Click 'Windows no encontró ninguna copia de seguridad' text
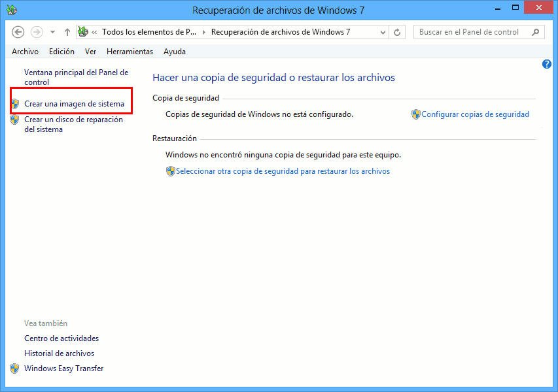The width and height of the screenshot is (558, 392). [283, 155]
